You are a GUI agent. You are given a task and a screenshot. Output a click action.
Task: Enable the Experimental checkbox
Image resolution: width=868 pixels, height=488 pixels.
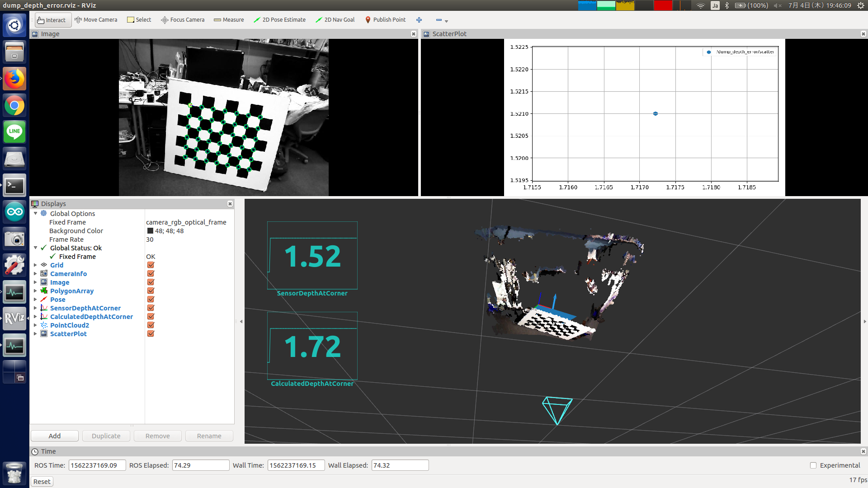[x=813, y=465]
